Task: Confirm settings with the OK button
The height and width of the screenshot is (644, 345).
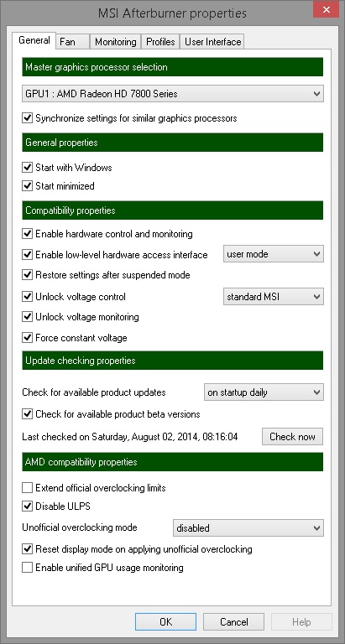Action: (x=165, y=622)
